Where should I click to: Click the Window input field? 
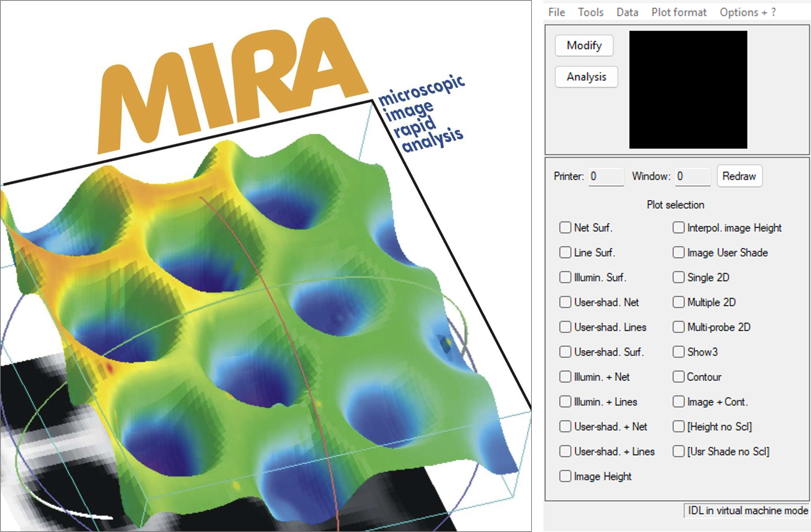693,177
